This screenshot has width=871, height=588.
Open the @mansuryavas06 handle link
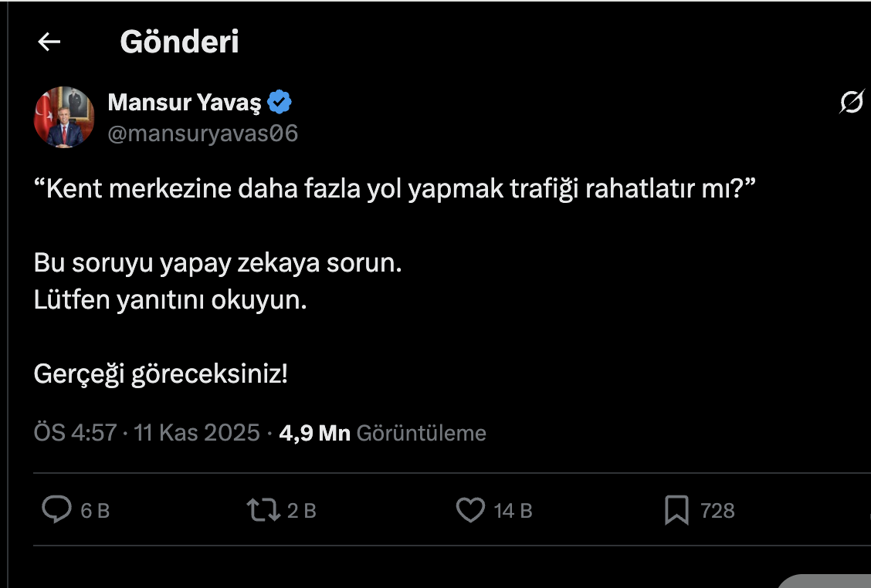point(202,133)
